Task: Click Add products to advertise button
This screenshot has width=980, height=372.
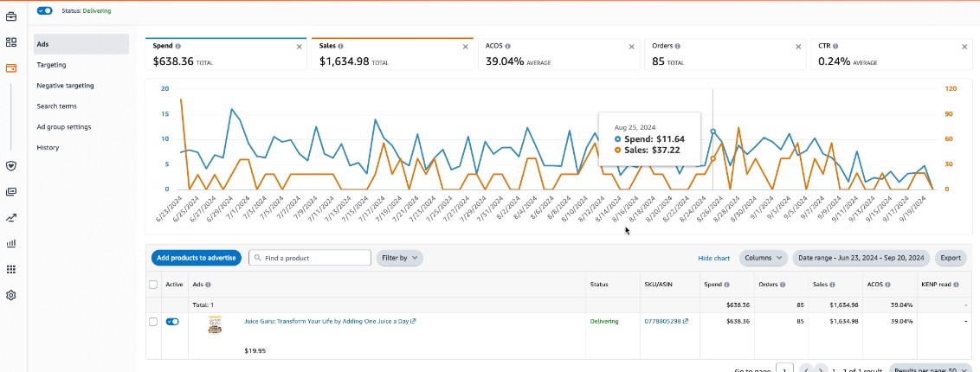Action: pos(197,258)
